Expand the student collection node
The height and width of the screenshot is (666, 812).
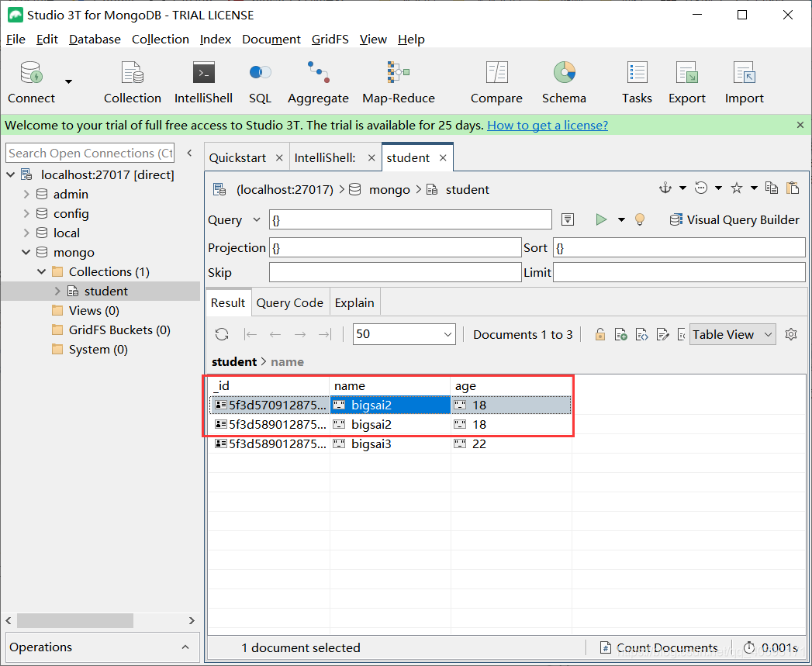point(57,291)
